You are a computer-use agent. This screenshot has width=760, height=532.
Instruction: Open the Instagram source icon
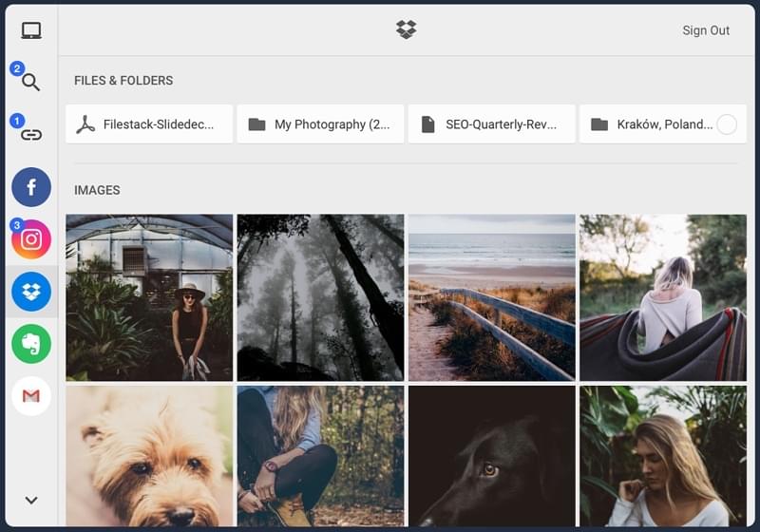[x=30, y=239]
